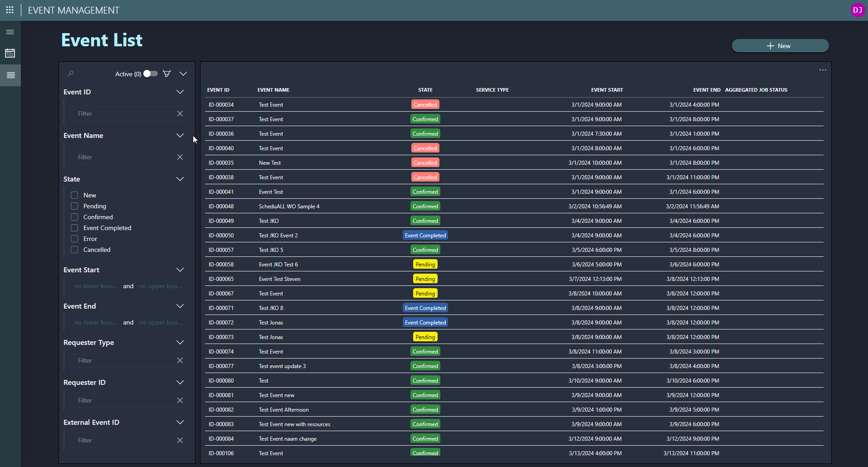Click the clear filters funnel icon

coord(167,74)
